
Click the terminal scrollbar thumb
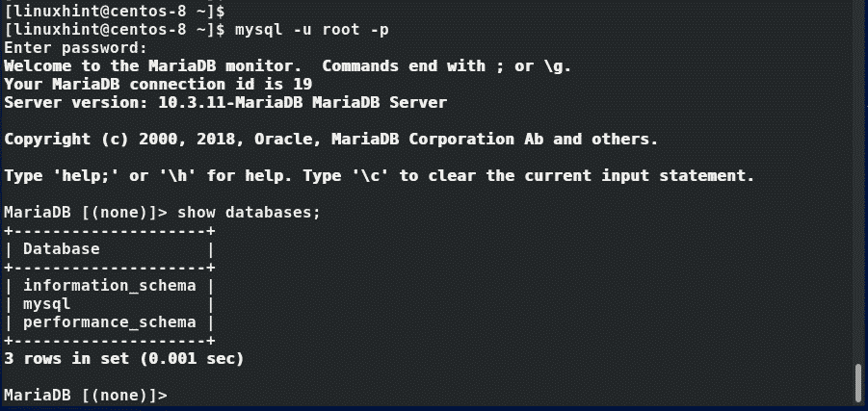coord(857,383)
